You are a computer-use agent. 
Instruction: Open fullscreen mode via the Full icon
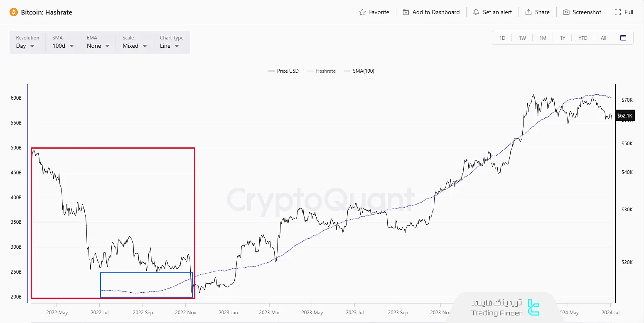pos(618,12)
